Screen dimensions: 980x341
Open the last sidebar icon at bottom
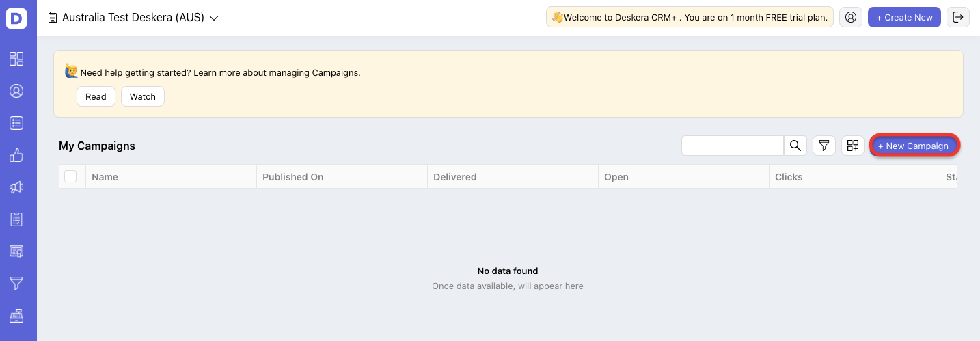click(16, 315)
